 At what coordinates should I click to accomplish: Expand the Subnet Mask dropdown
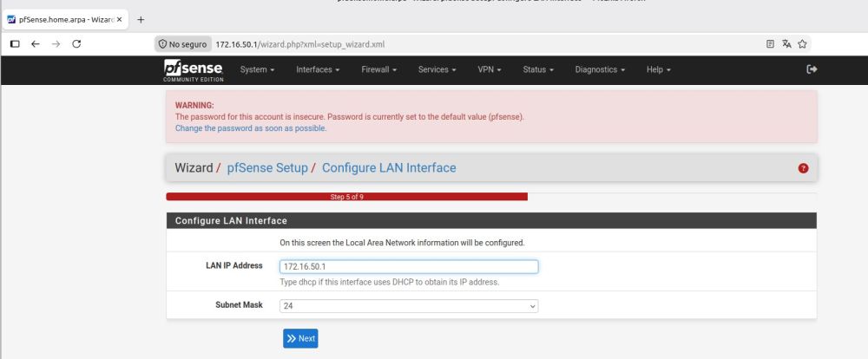click(x=409, y=306)
